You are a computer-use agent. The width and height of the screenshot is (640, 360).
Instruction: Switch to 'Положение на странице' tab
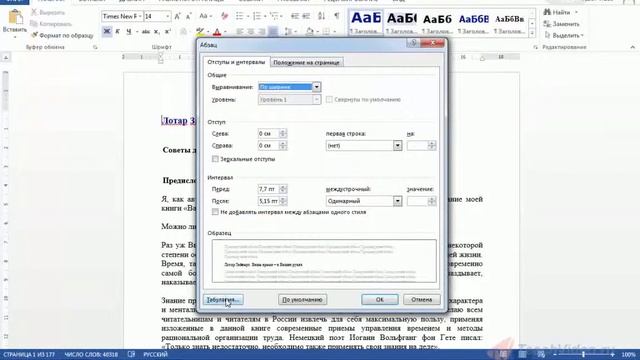click(306, 62)
